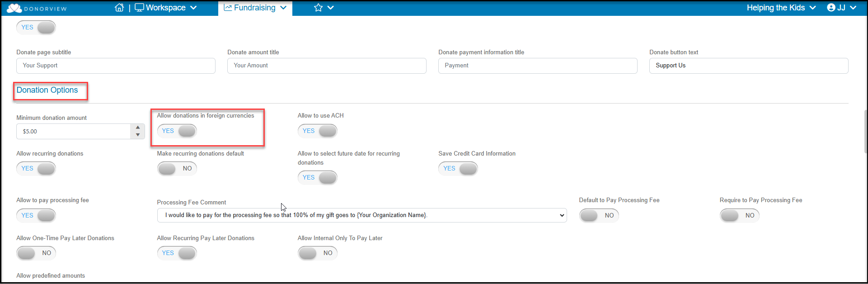The width and height of the screenshot is (868, 284).
Task: Toggle Allow to select future date for recurring
Action: click(x=317, y=178)
